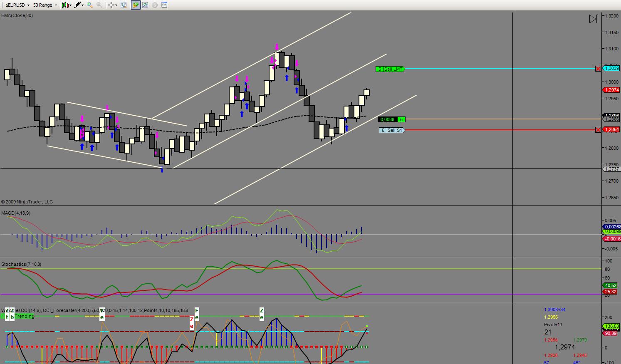
Task: Click the Sell S1 order label
Action: coord(391,130)
